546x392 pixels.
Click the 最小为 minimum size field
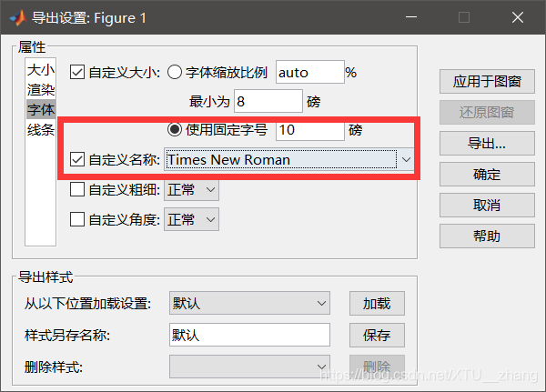click(x=268, y=101)
